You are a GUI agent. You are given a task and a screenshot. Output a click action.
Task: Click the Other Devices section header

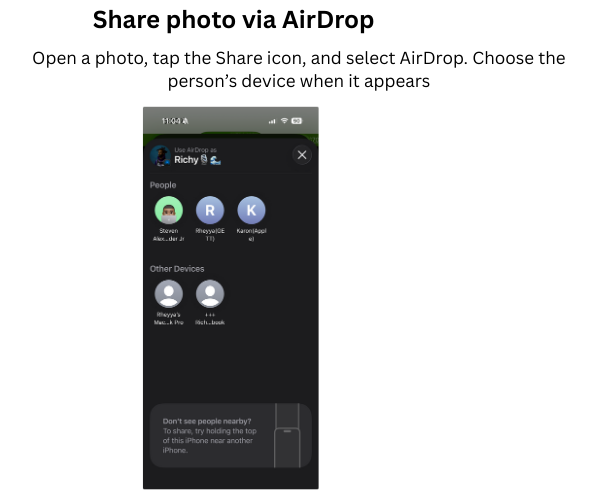click(x=177, y=269)
